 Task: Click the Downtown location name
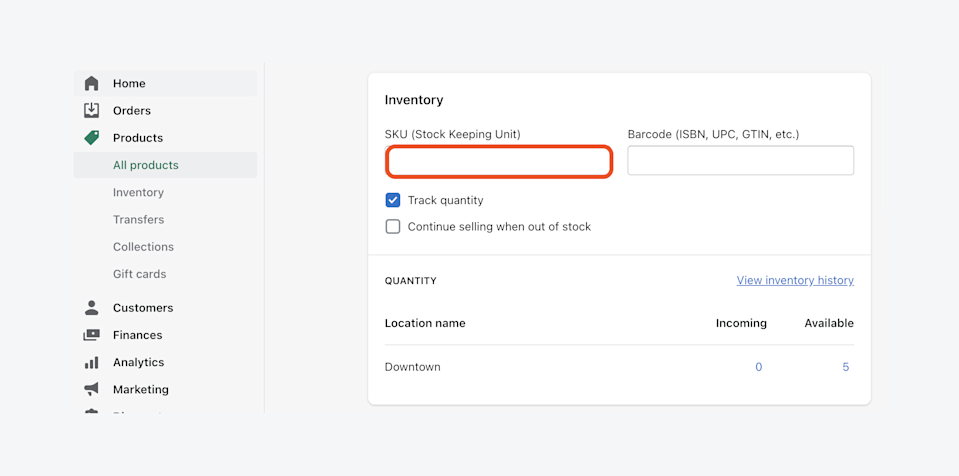[412, 367]
